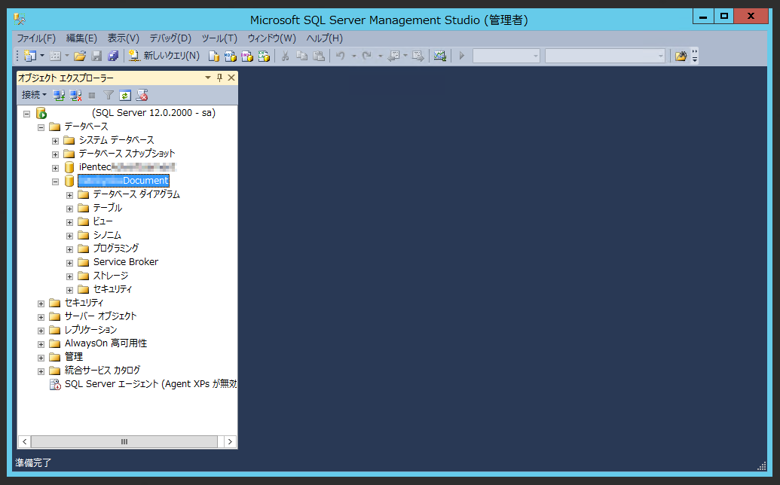Toggle auto-hide pin on Object Explorer

coord(219,78)
